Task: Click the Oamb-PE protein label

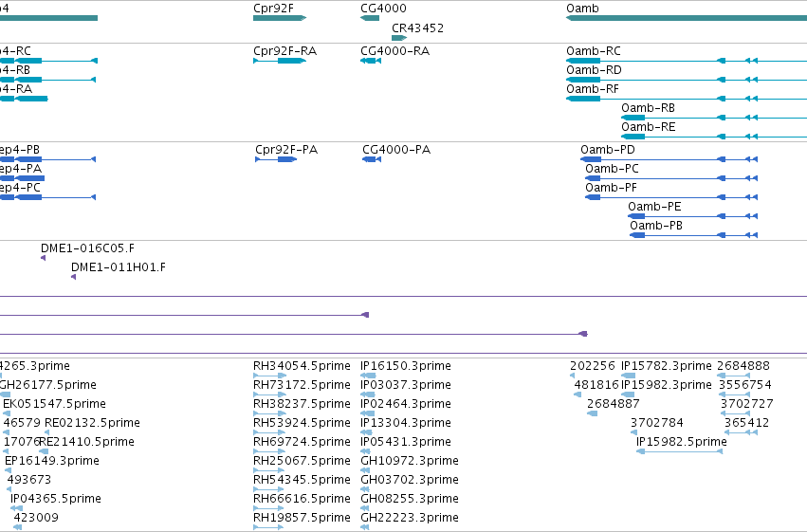Action: coord(654,207)
